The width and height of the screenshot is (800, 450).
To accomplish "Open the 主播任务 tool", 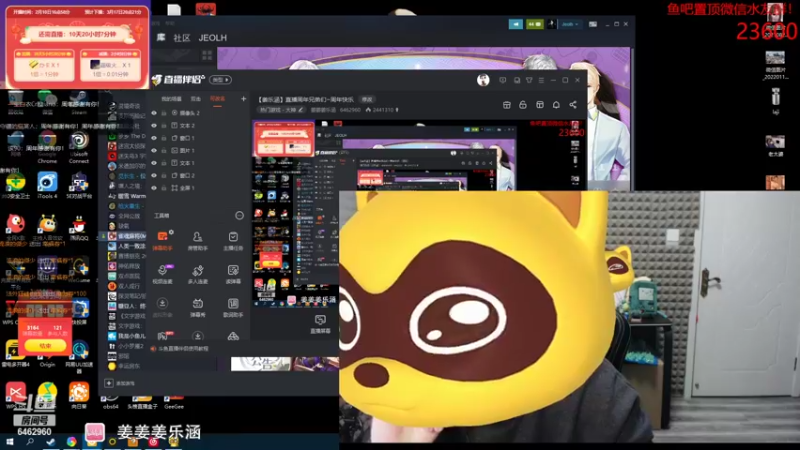I will click(233, 240).
